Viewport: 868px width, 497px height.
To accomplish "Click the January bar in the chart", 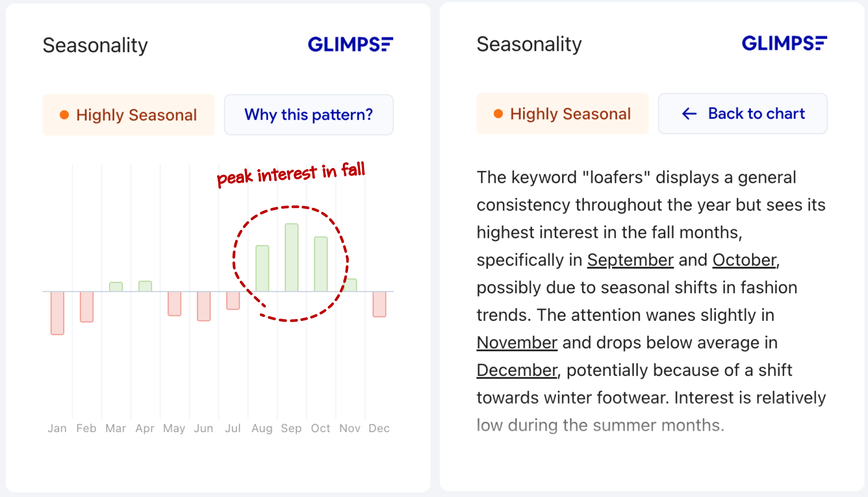I will point(57,316).
